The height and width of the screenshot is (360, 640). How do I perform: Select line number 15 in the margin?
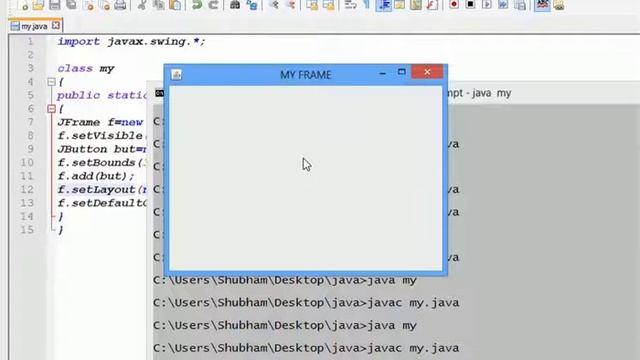[x=27, y=230]
